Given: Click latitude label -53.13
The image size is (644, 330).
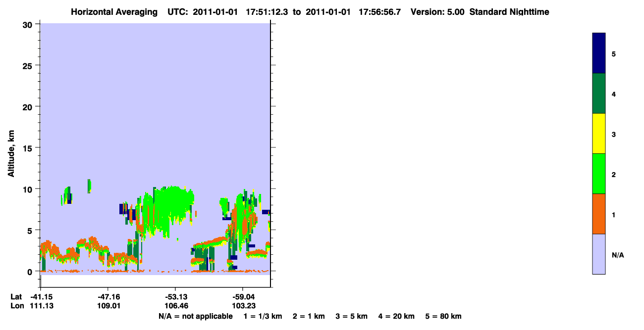Looking at the screenshot, I should click(175, 297).
